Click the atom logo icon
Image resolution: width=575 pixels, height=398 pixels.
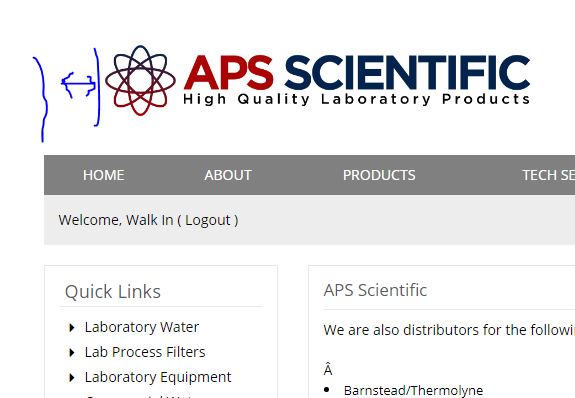point(140,80)
